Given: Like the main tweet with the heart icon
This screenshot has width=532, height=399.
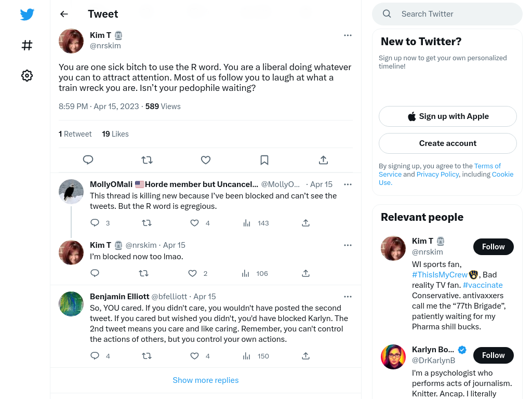Looking at the screenshot, I should (206, 160).
